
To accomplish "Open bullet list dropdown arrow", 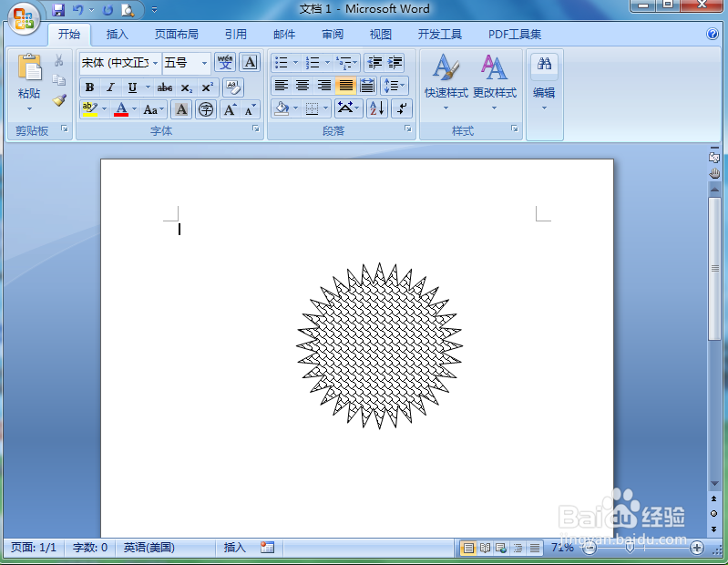I will coord(295,62).
